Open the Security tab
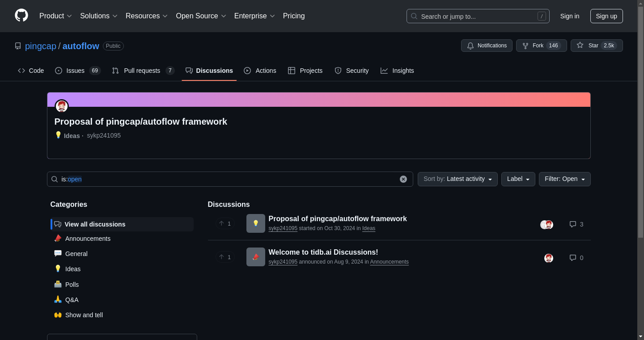 point(352,71)
